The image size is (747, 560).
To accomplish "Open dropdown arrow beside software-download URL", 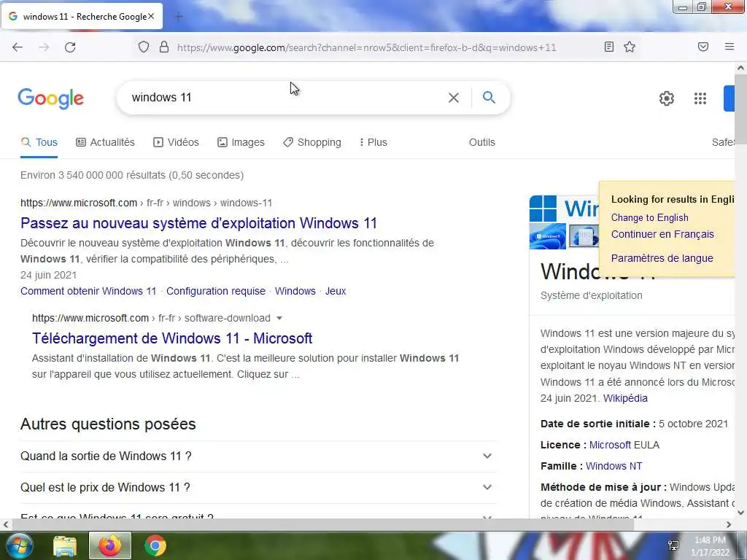I will (279, 318).
